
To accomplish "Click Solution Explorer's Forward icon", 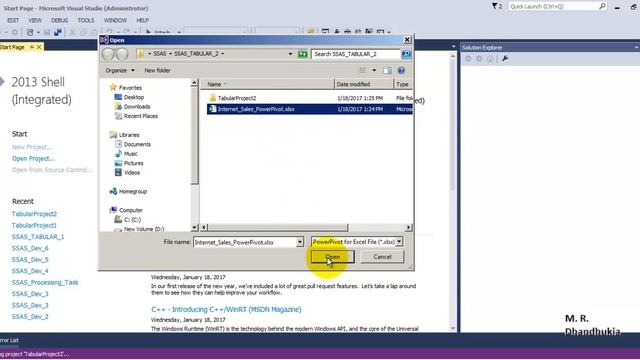I will coord(479,59).
